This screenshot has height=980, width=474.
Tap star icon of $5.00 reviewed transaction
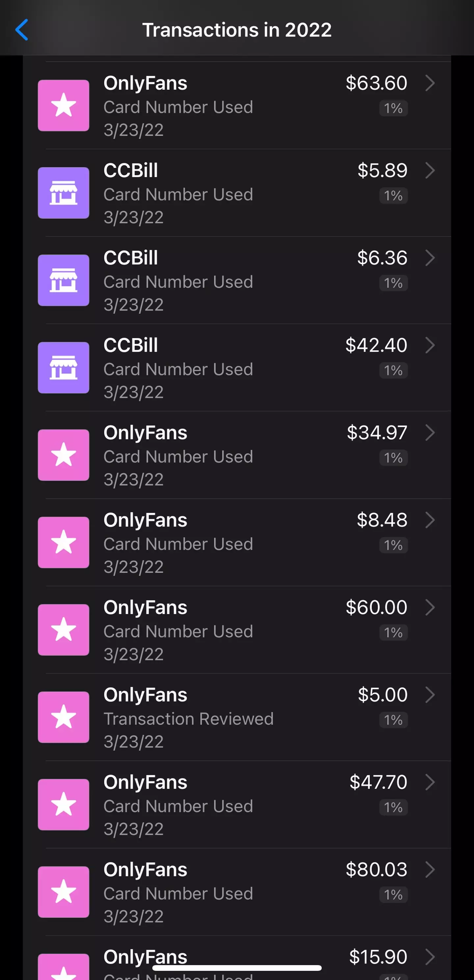pyautogui.click(x=64, y=717)
